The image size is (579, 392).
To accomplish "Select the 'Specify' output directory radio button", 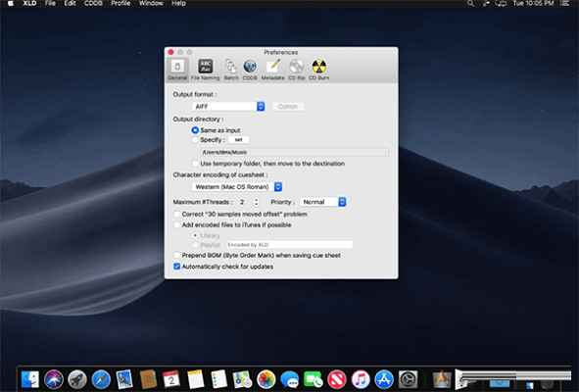I will point(195,140).
